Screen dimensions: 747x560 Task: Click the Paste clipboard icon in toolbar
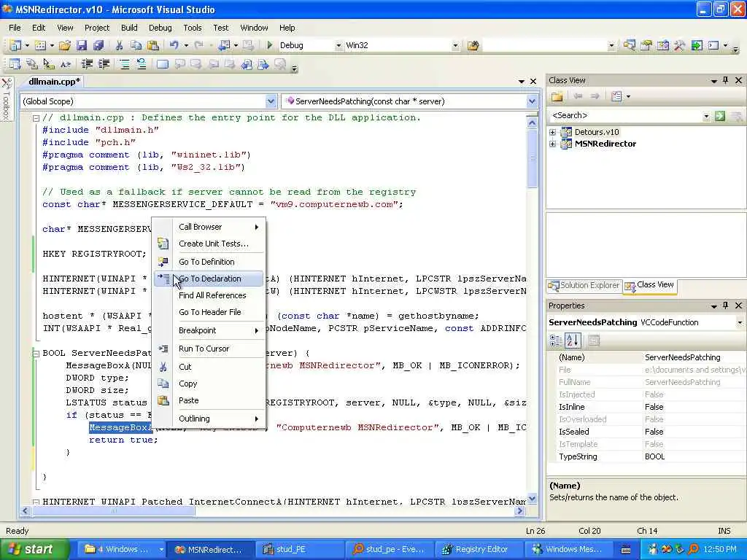point(153,45)
